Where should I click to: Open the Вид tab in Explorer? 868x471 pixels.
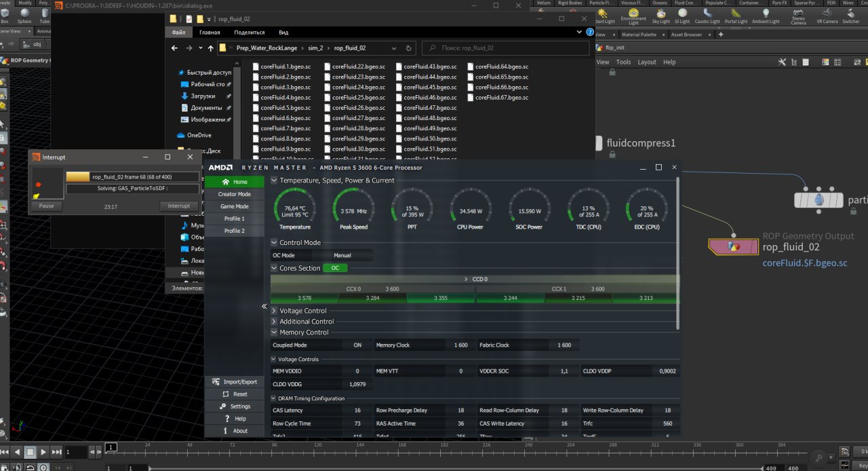tap(283, 32)
